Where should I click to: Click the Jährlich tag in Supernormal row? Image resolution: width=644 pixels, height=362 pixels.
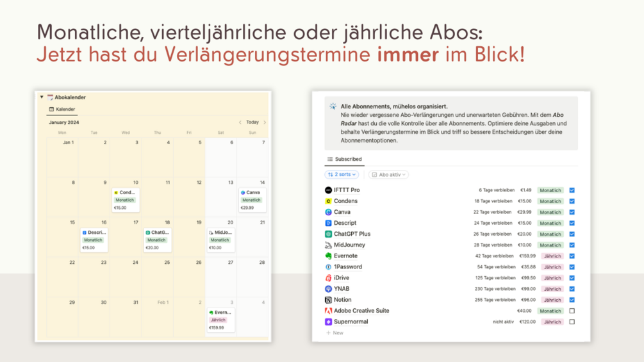tap(552, 322)
